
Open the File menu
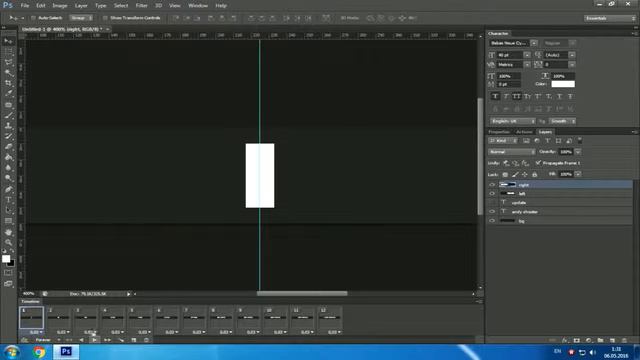tap(25, 6)
